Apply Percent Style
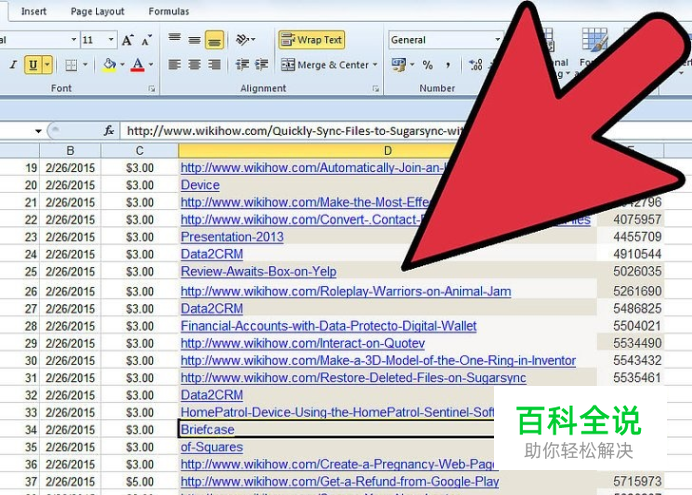The width and height of the screenshot is (692, 495). (x=427, y=65)
